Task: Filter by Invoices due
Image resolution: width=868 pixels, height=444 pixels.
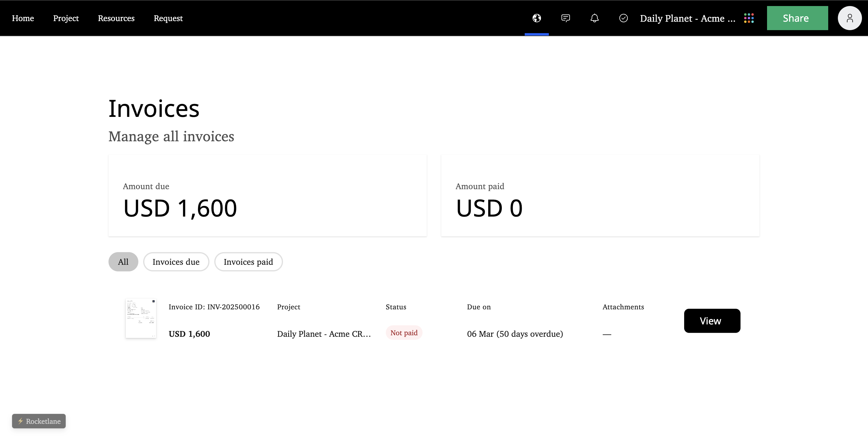Action: click(x=176, y=262)
